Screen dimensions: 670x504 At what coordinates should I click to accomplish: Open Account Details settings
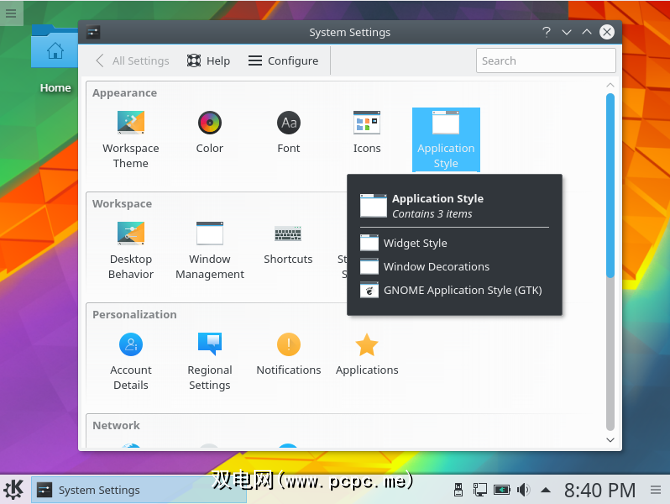[131, 362]
